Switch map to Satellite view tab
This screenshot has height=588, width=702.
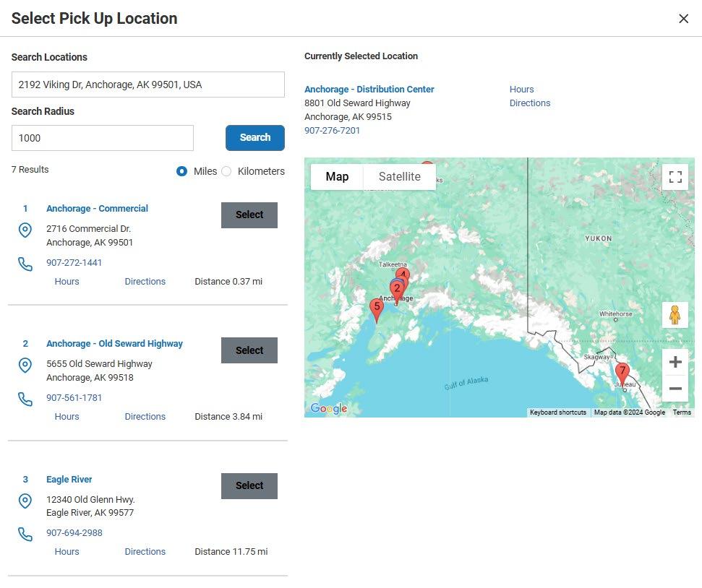399,177
